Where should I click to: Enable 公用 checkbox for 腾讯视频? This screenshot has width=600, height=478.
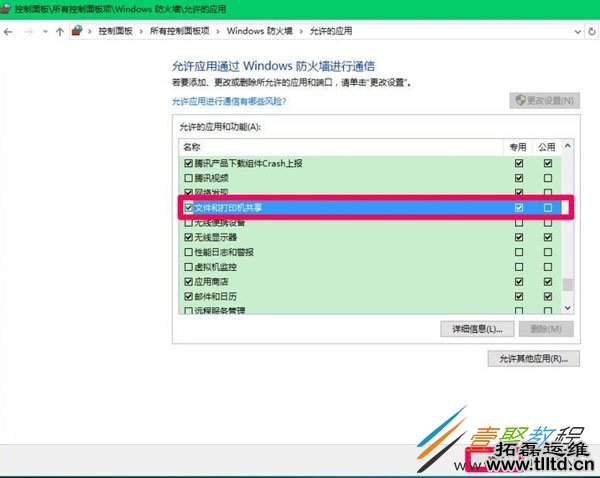point(548,178)
